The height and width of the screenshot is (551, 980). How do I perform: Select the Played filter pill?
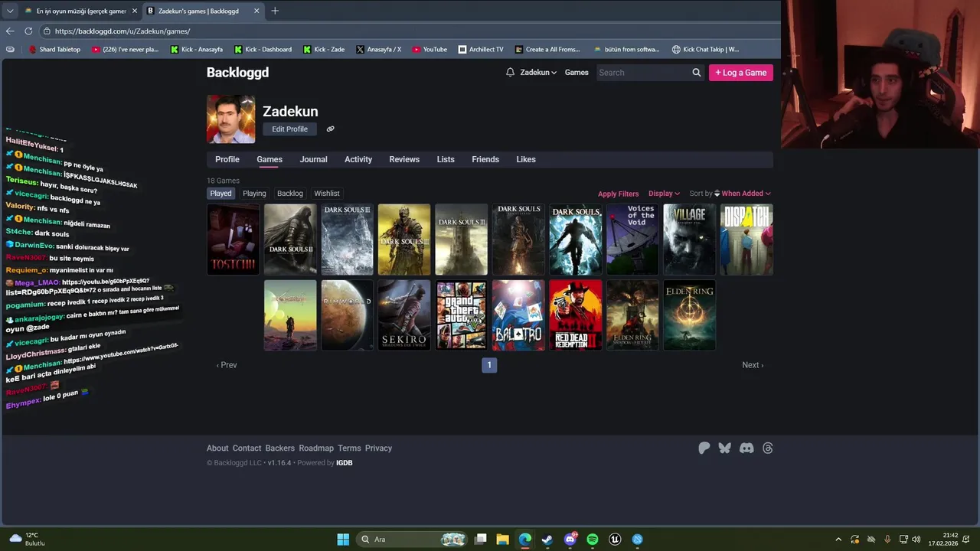pos(220,194)
